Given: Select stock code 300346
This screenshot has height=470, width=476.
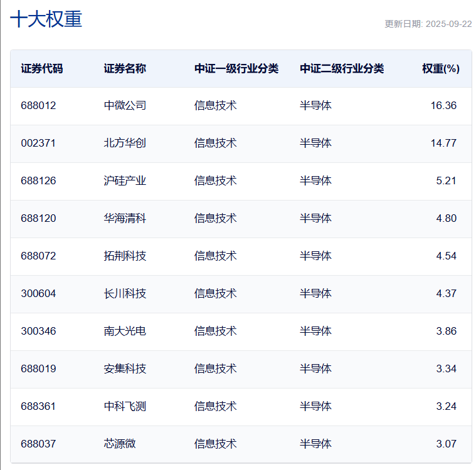Looking at the screenshot, I should tap(38, 332).
